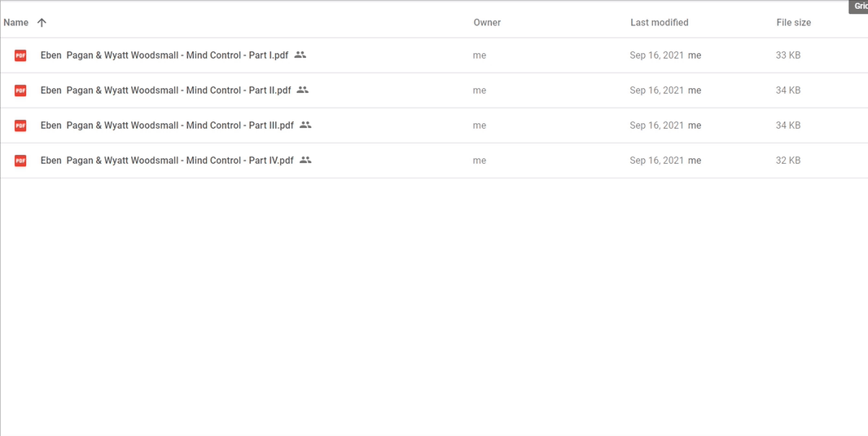868x436 pixels.
Task: Click Sep 16, 2021 date on Part IV row
Action: click(x=656, y=160)
